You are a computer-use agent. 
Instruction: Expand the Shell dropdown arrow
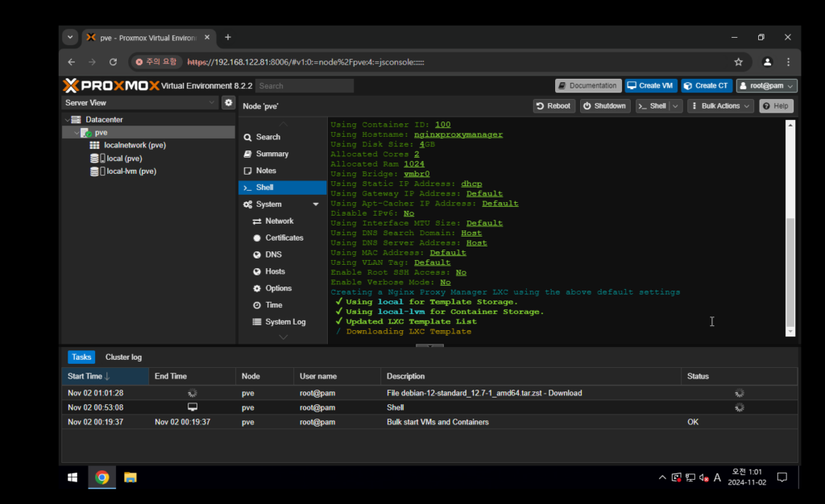pos(675,106)
